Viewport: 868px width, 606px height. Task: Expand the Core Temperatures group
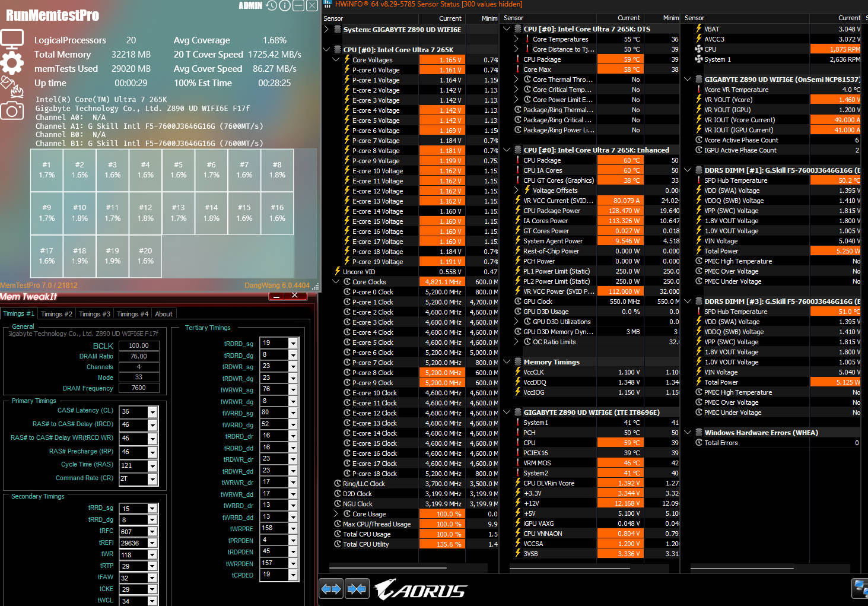516,39
